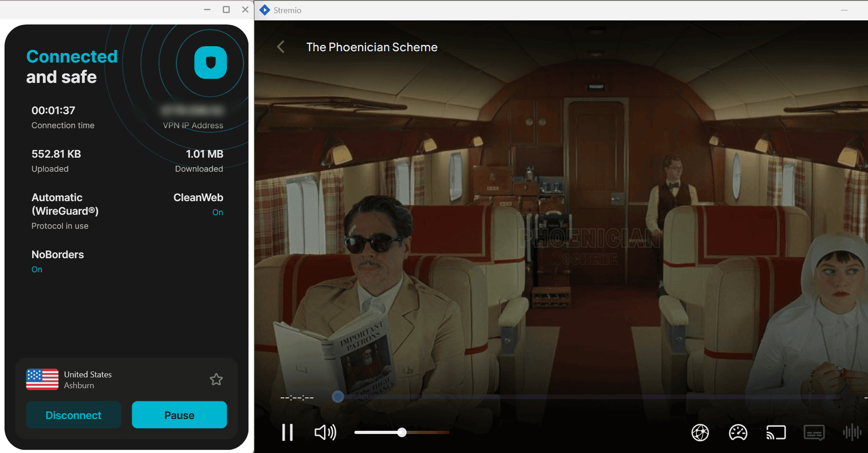Click the VPN Pause button
Screen dimensions: 868x453
click(179, 415)
